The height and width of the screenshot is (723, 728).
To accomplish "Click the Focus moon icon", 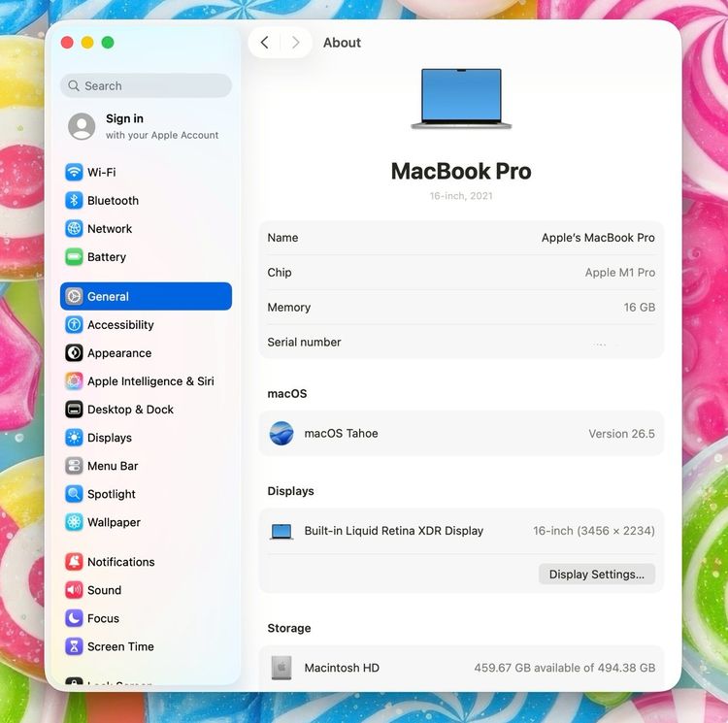I will click(x=74, y=618).
